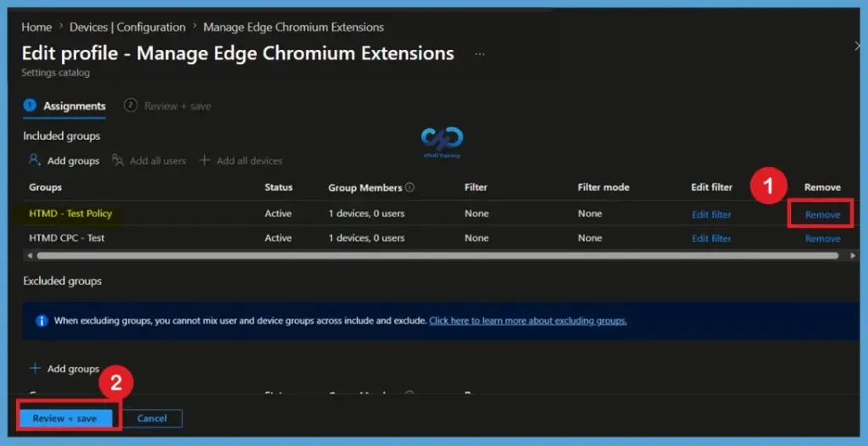Click the horizontal scrollbar right arrow
Viewport: 868px width, 446px height.
(x=853, y=255)
